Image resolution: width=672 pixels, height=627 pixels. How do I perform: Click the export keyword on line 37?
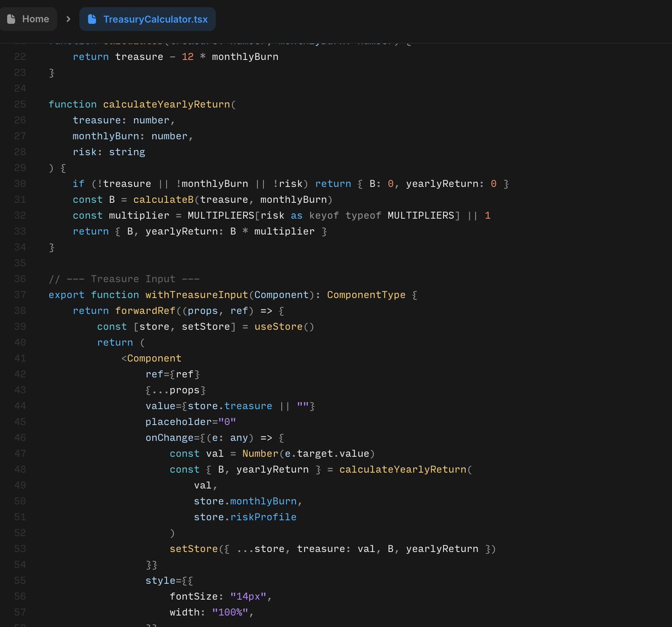point(66,295)
